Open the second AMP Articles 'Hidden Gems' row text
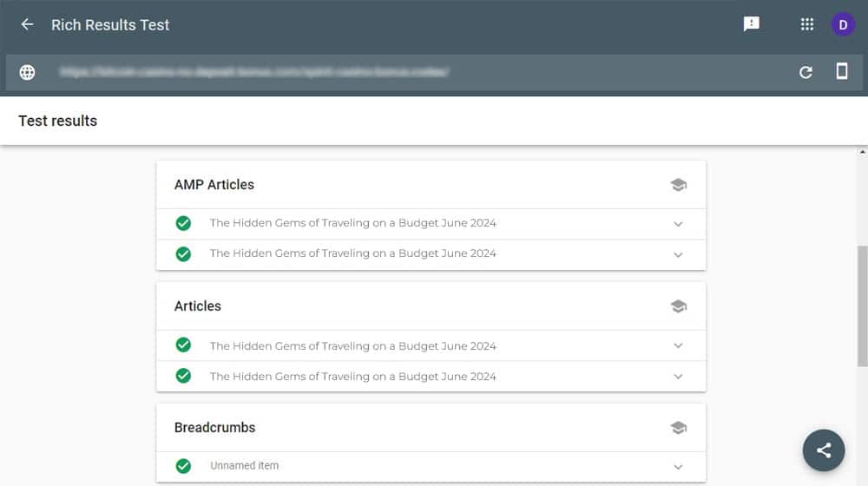This screenshot has width=868, height=486. click(x=352, y=253)
